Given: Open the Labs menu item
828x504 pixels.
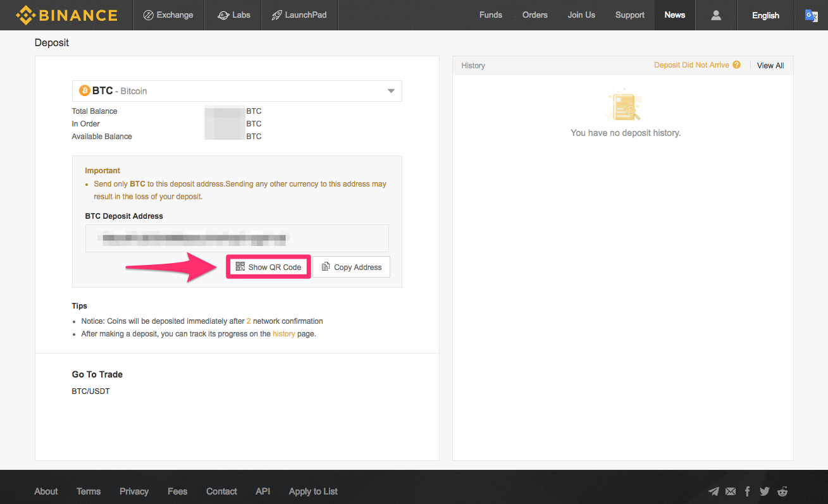Looking at the screenshot, I should tap(234, 15).
